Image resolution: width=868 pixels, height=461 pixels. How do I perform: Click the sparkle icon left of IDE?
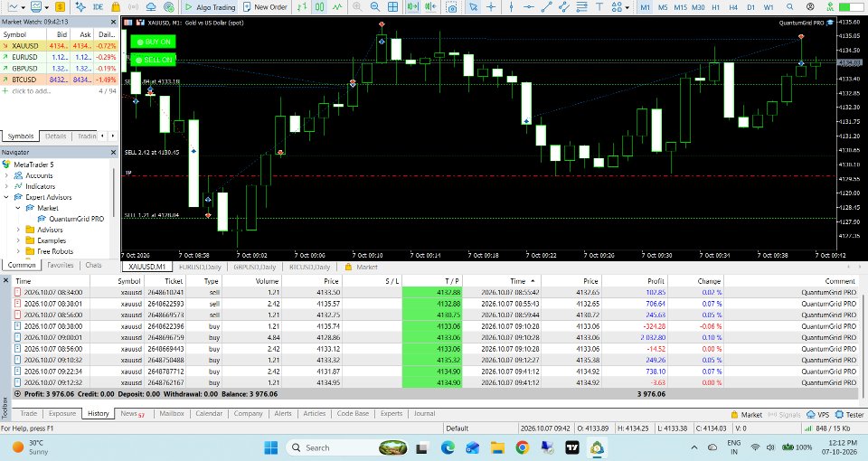tap(80, 6)
